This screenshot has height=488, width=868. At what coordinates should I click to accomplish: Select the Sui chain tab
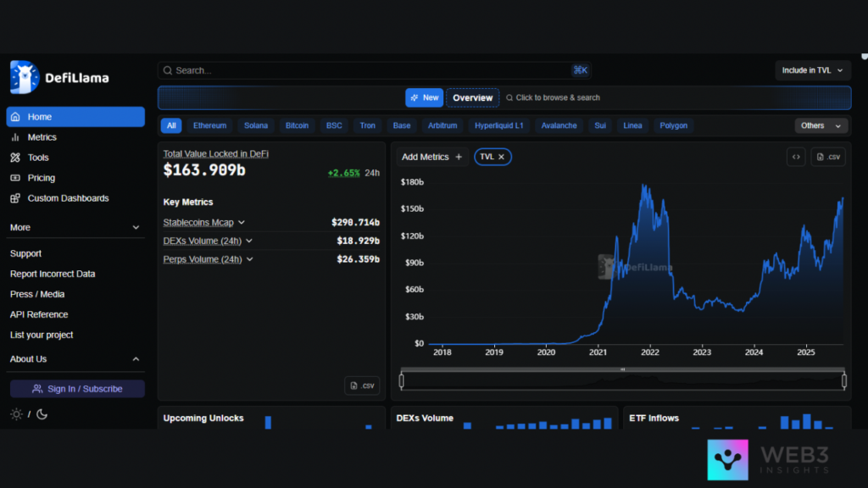(x=600, y=125)
